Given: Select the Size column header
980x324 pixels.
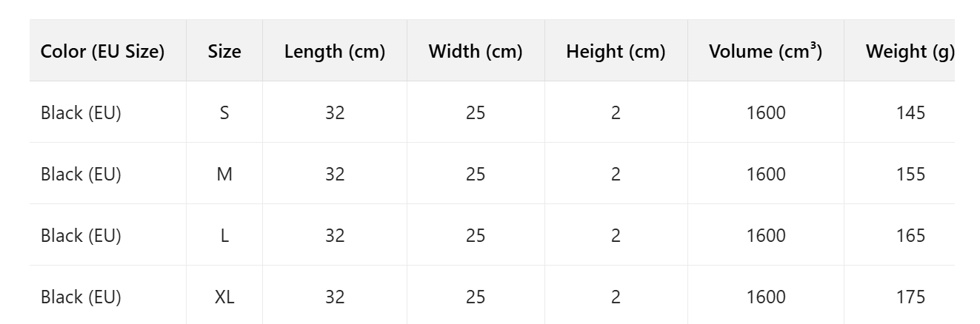Looking at the screenshot, I should [224, 52].
